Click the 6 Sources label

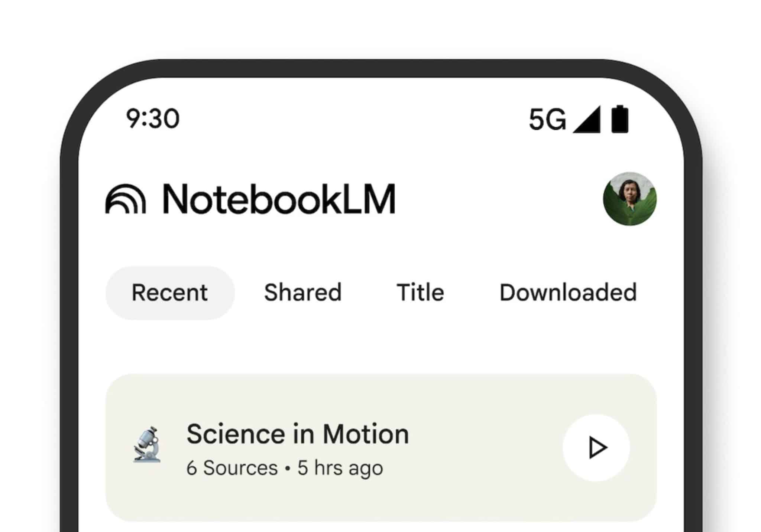point(232,468)
